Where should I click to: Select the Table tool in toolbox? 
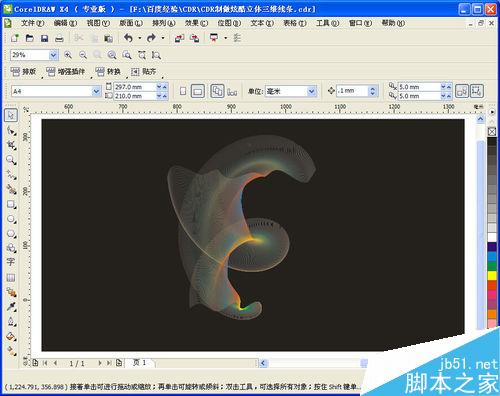pos(11,278)
